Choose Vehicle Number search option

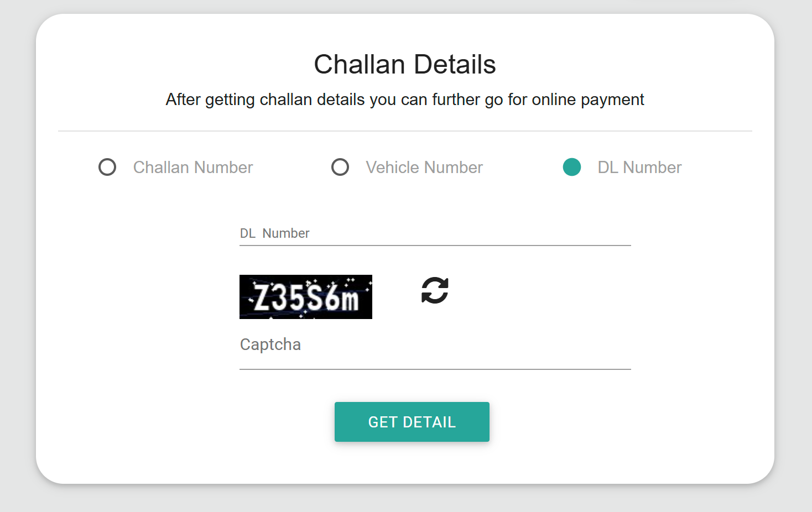[424, 167]
